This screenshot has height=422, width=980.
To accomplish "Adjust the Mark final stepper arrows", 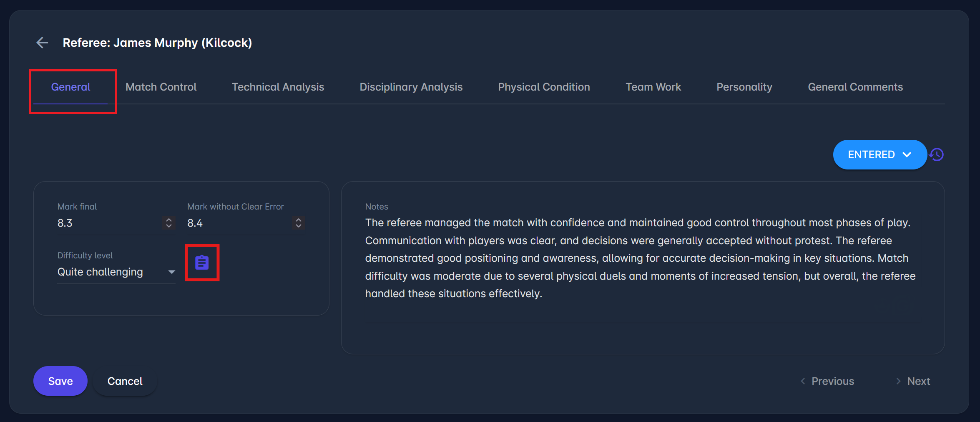I will pyautogui.click(x=169, y=223).
